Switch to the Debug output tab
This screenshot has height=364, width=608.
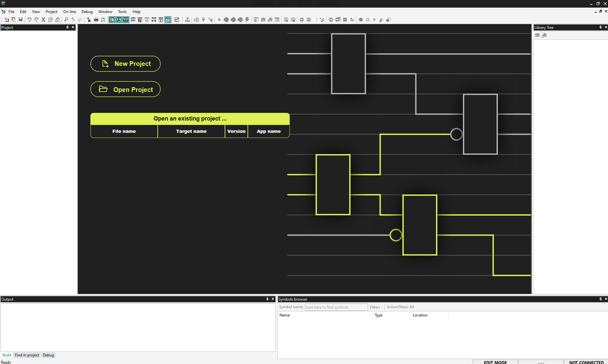(48, 355)
